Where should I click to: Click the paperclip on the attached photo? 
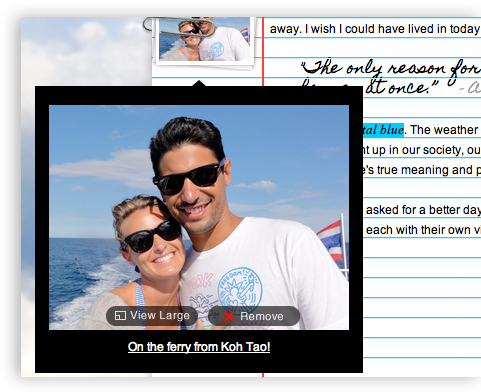pos(179,27)
